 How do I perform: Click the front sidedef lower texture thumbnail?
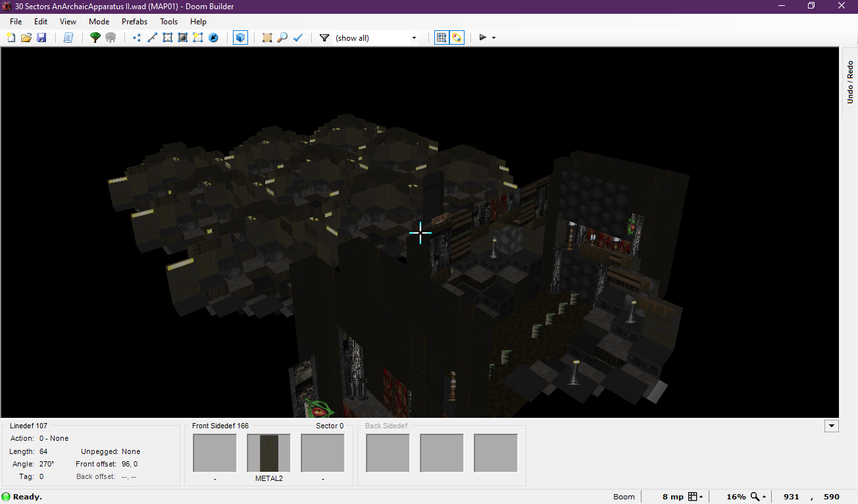point(323,453)
